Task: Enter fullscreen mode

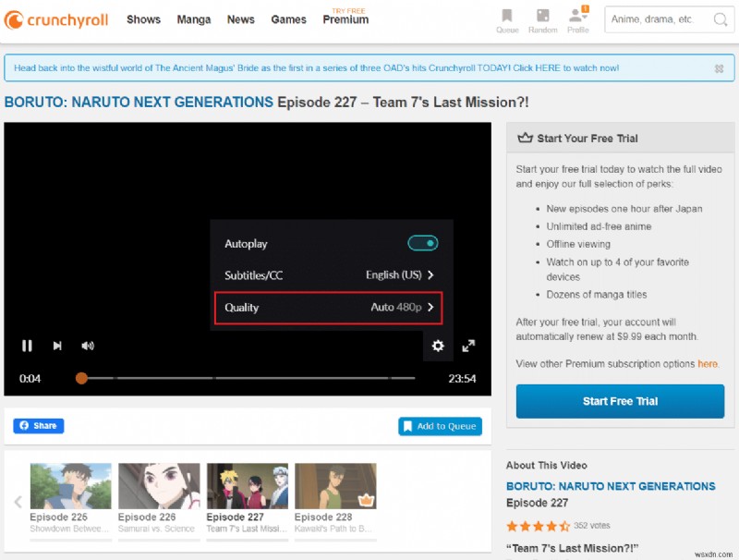Action: (x=469, y=346)
